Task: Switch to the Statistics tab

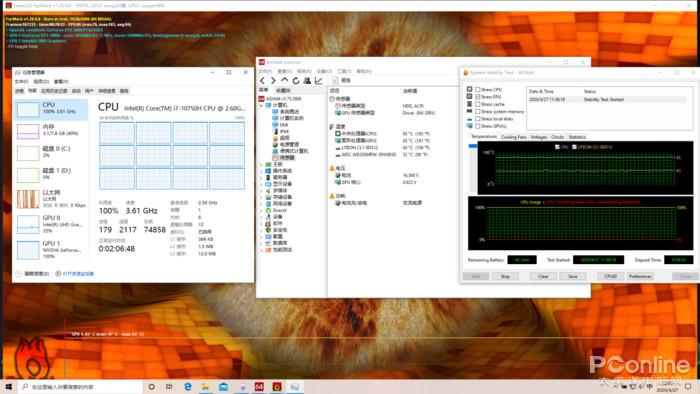Action: [577, 137]
